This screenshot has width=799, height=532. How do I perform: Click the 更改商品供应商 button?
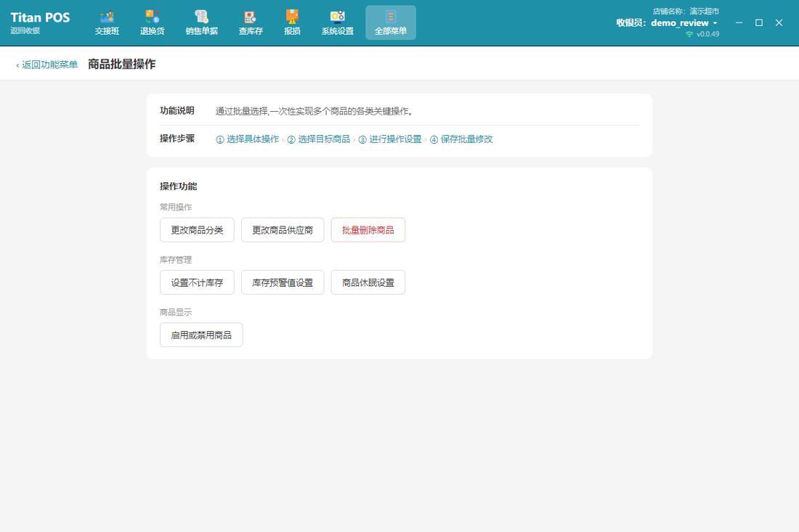point(283,230)
